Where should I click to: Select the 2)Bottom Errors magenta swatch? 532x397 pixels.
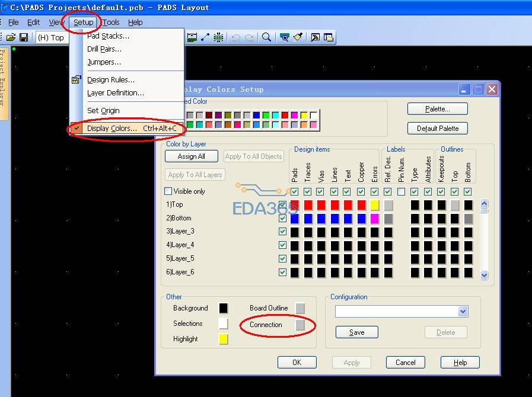tap(375, 219)
